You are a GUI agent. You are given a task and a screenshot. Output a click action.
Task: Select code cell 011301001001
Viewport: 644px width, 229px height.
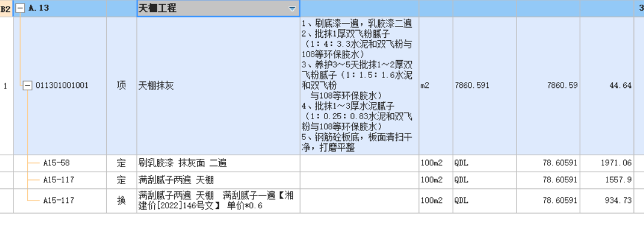[x=62, y=86]
